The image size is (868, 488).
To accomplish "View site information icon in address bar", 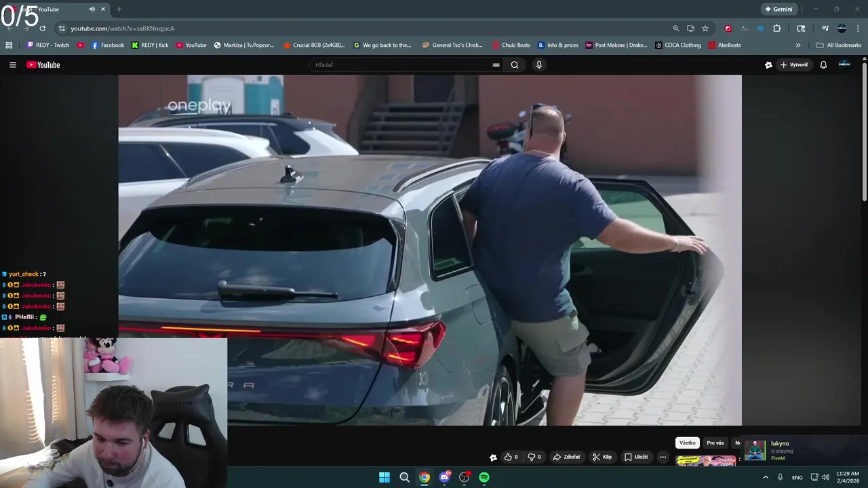I will 62,28.
